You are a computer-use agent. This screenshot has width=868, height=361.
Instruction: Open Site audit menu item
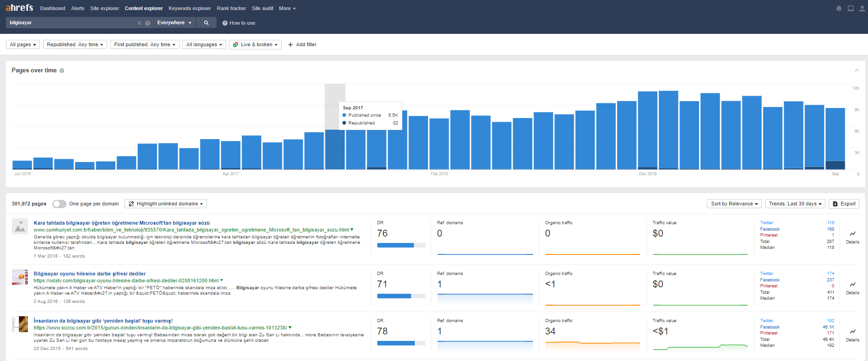pyautogui.click(x=262, y=8)
